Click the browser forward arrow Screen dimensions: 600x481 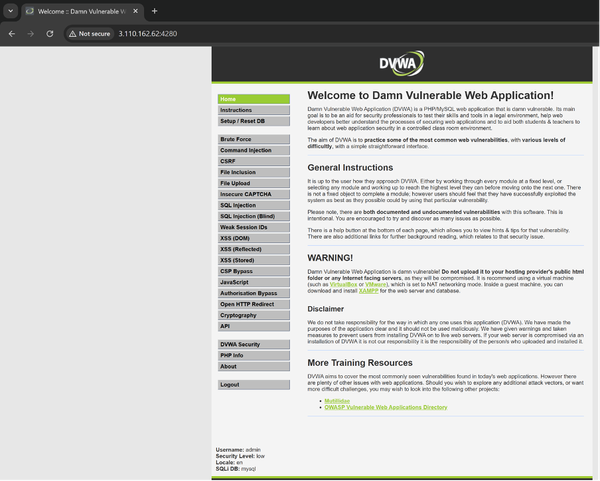point(31,33)
